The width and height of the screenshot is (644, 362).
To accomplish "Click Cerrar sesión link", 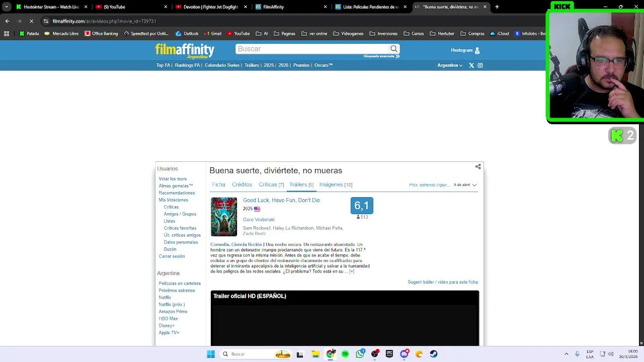I will tap(172, 256).
